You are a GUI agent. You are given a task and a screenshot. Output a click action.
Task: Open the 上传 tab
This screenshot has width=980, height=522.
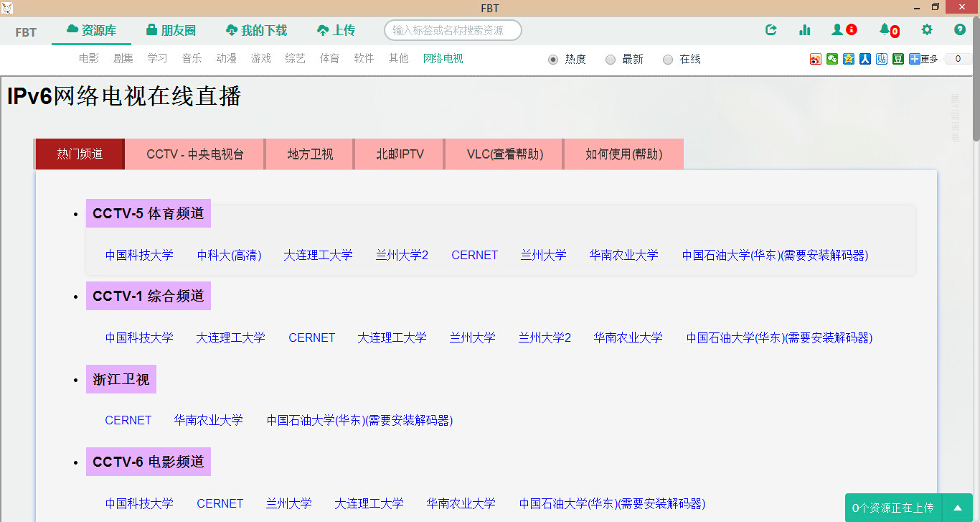(x=336, y=30)
